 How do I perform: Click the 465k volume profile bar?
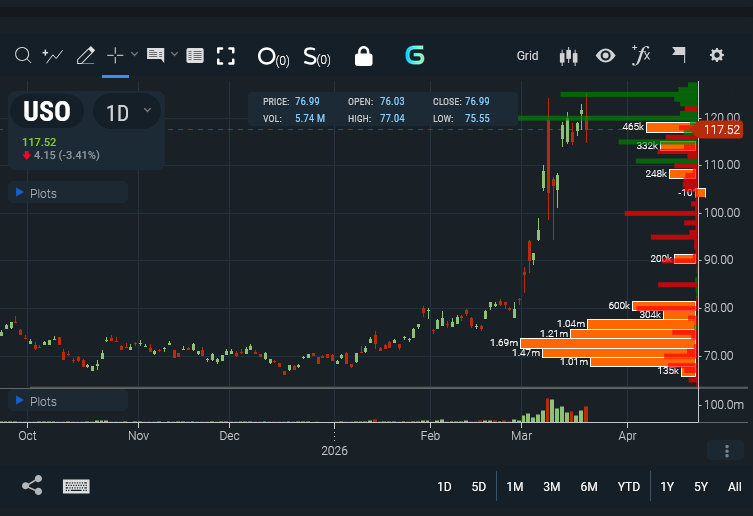tap(670, 127)
